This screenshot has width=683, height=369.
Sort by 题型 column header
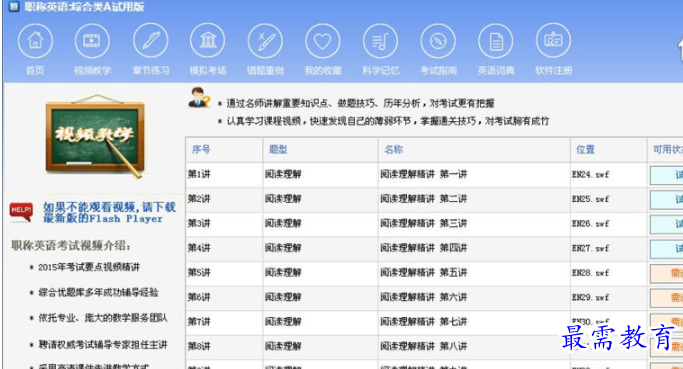tap(321, 149)
